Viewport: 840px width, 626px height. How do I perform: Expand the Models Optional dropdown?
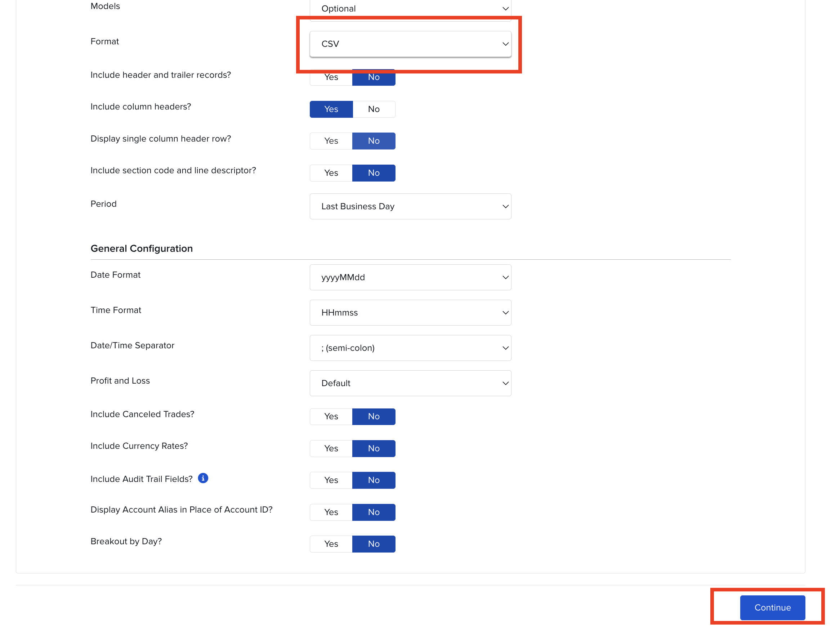[410, 8]
